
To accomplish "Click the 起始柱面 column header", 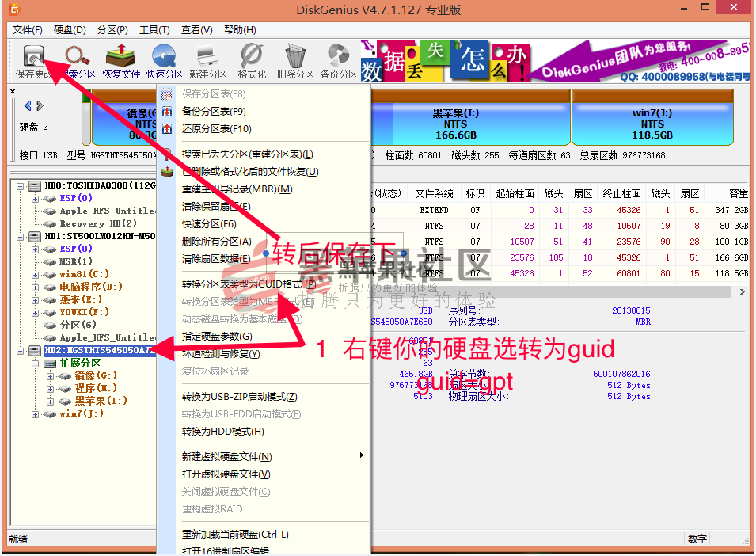I will click(515, 193).
